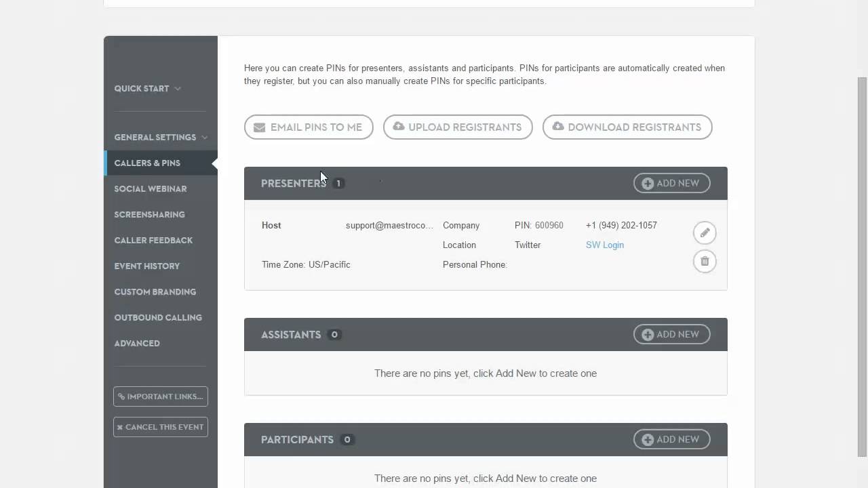Click Cancel This Event button
868x488 pixels.
[x=161, y=427]
